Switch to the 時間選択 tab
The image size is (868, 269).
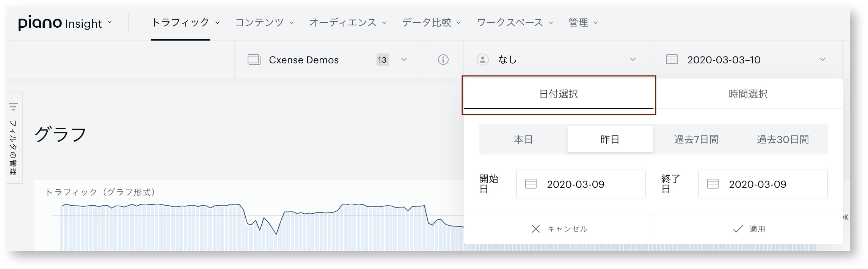click(x=748, y=94)
